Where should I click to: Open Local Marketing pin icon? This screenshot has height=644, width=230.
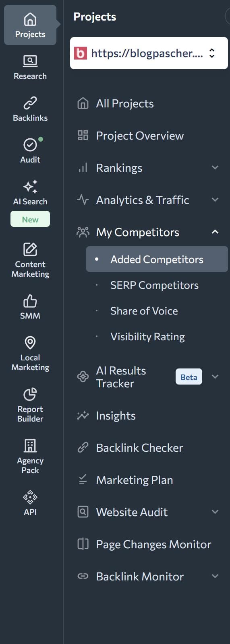point(30,343)
